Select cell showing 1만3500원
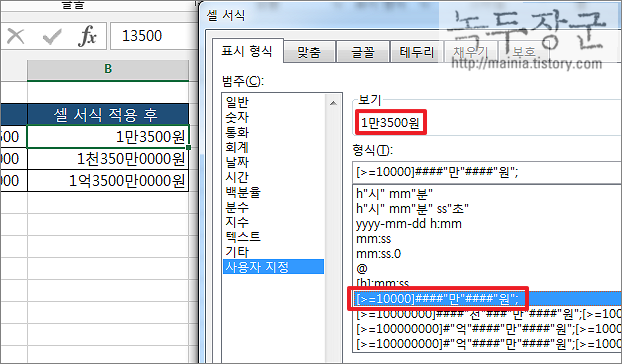The width and height of the screenshot is (622, 364). pos(108,137)
